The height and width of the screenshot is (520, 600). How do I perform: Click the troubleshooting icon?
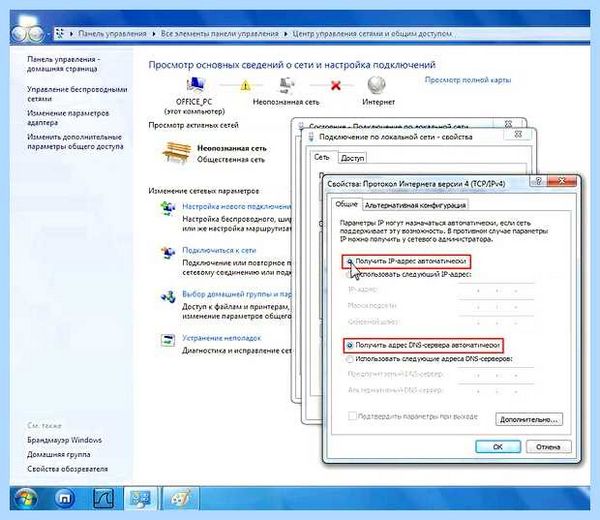tap(168, 340)
